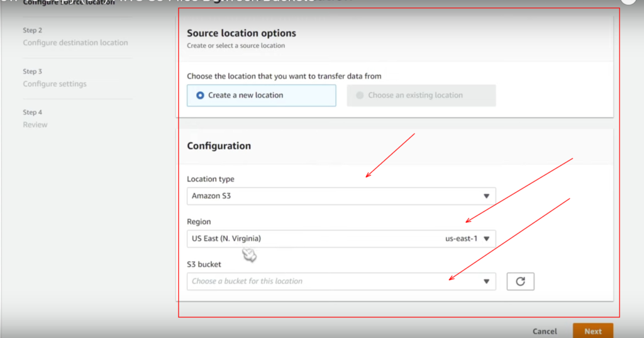Click the orange Next button
This screenshot has height=338, width=644.
(x=592, y=331)
